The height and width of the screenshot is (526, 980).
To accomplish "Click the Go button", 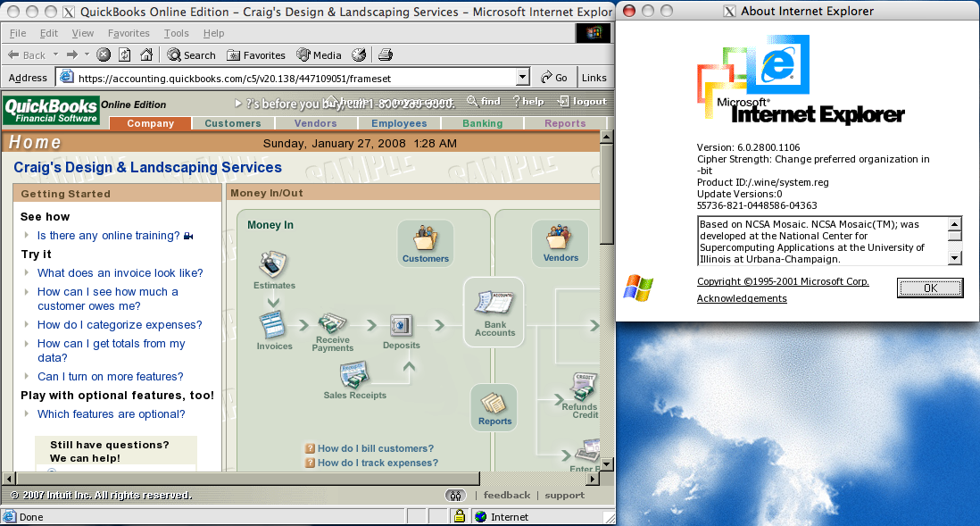I will [554, 77].
